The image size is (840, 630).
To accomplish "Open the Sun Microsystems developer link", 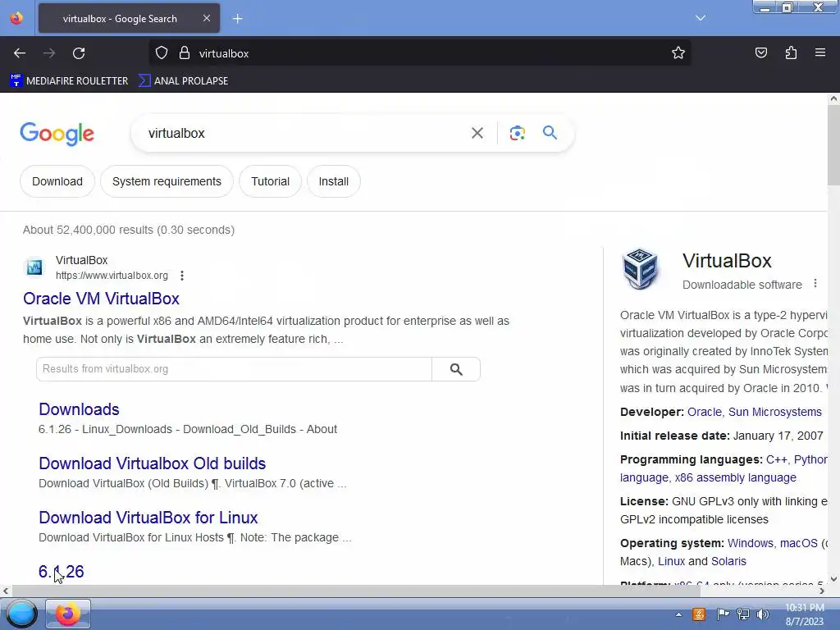I will point(774,412).
